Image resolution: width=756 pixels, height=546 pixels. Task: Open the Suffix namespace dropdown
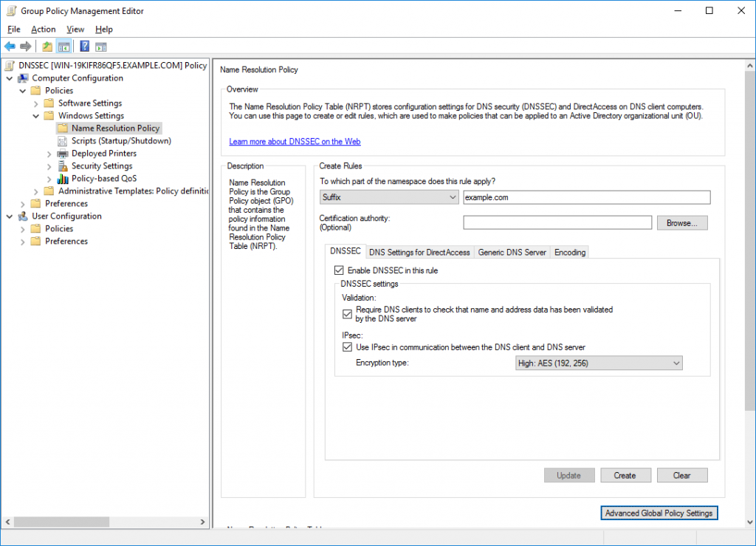[389, 197]
